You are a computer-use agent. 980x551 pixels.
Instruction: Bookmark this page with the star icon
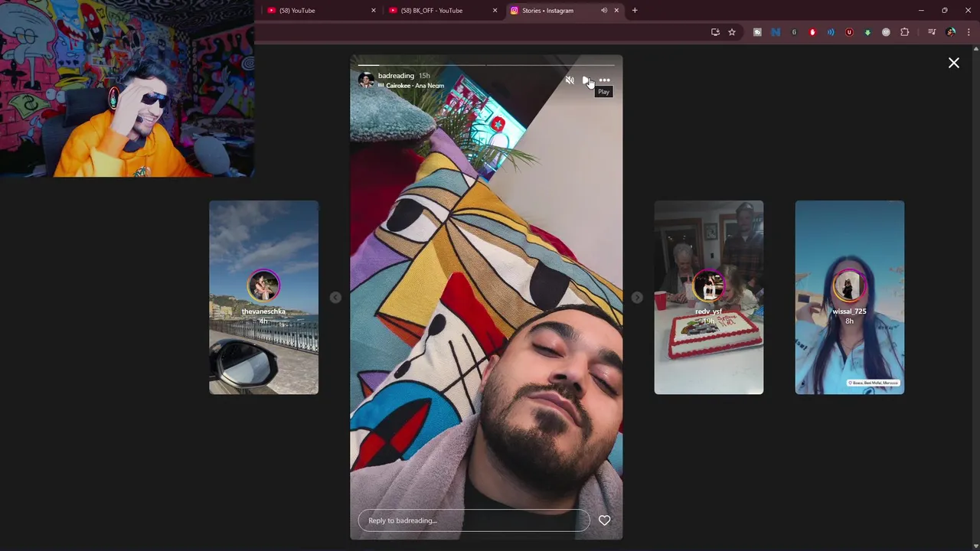pos(732,32)
